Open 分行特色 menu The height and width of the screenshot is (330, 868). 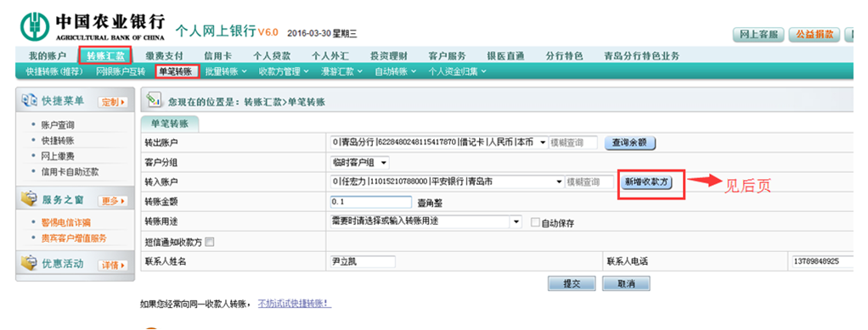[x=564, y=56]
